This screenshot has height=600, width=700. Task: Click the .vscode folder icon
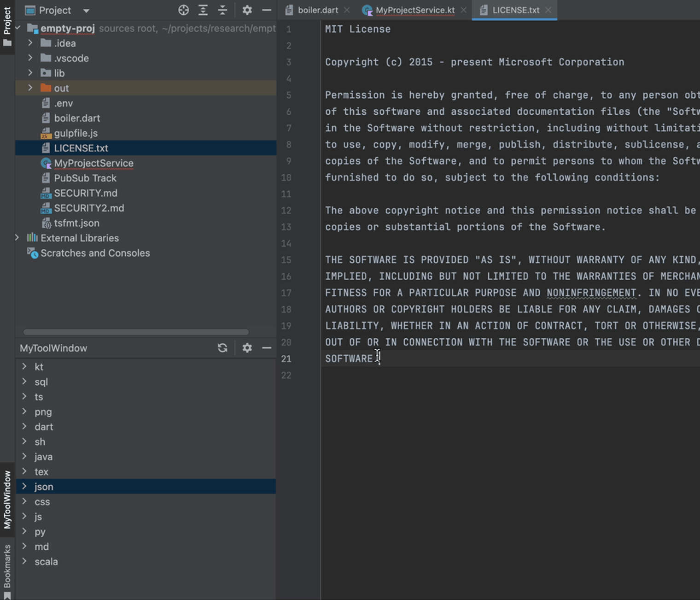(46, 58)
